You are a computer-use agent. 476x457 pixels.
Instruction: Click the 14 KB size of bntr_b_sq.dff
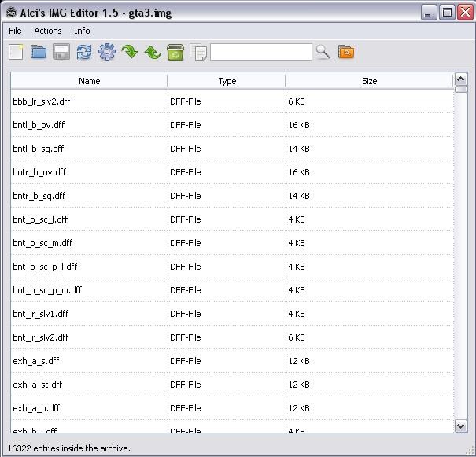(299, 196)
